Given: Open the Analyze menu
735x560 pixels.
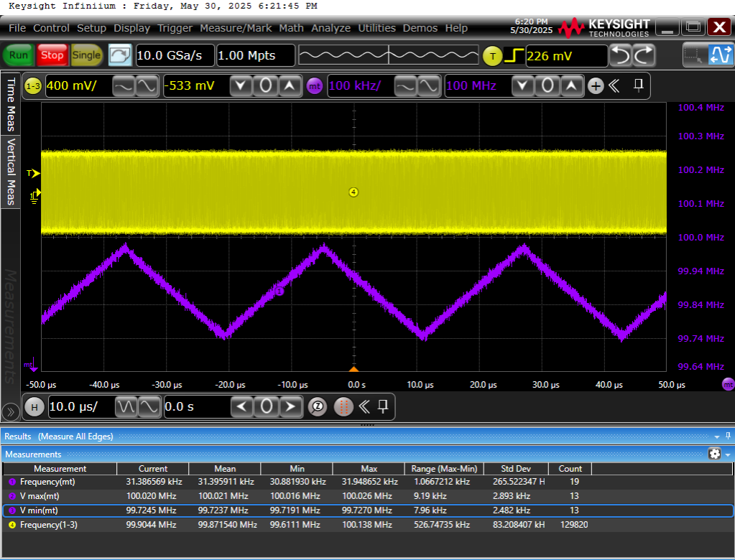Looking at the screenshot, I should pyautogui.click(x=331, y=28).
